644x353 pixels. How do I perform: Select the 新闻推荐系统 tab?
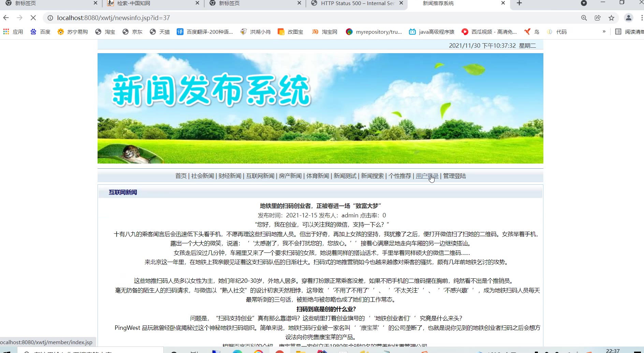(459, 3)
